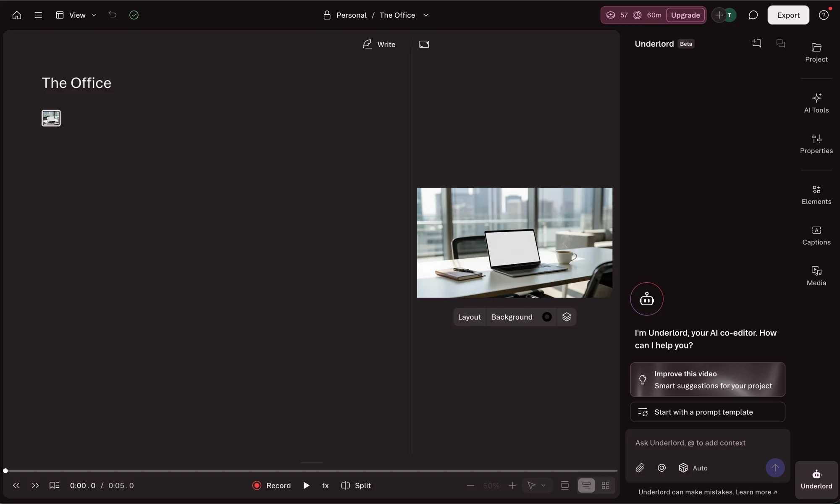This screenshot has height=504, width=840.
Task: Switch to script view mode
Action: pyautogui.click(x=586, y=486)
